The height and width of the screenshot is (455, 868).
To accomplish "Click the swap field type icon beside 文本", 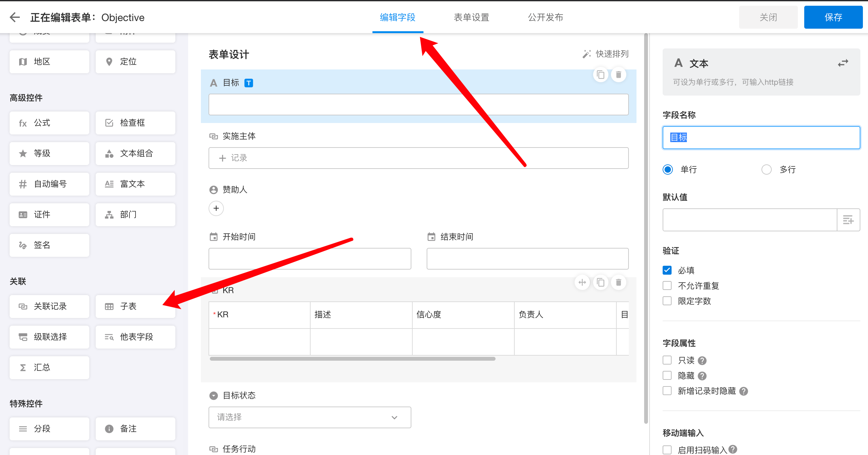I will tap(843, 63).
